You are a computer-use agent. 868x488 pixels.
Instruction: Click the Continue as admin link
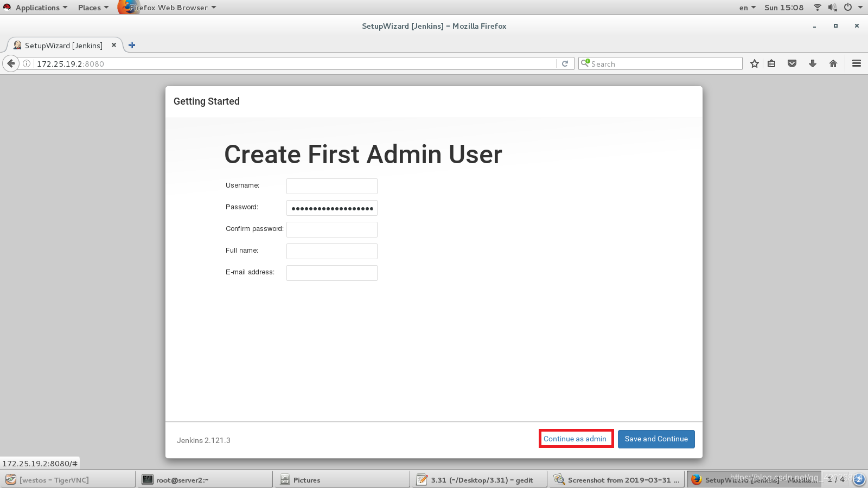pyautogui.click(x=575, y=439)
